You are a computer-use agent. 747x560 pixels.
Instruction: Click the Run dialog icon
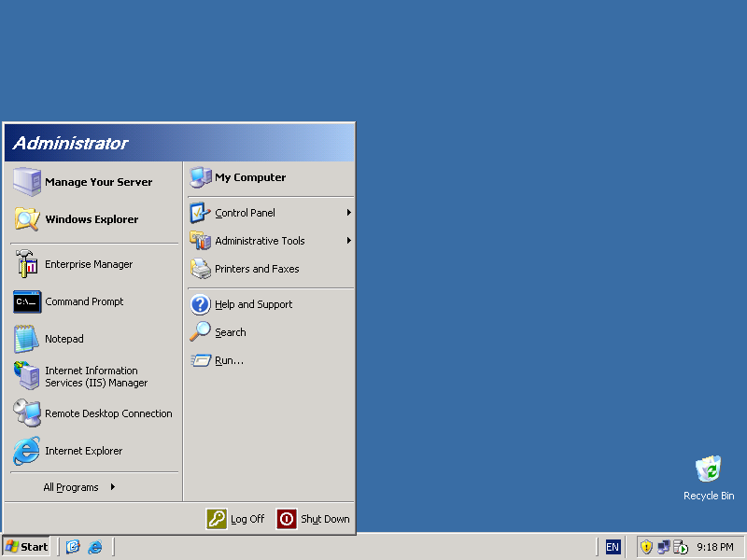[201, 360]
